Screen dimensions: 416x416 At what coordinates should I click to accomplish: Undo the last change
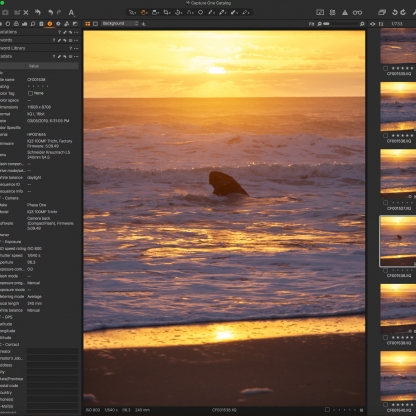(50, 13)
